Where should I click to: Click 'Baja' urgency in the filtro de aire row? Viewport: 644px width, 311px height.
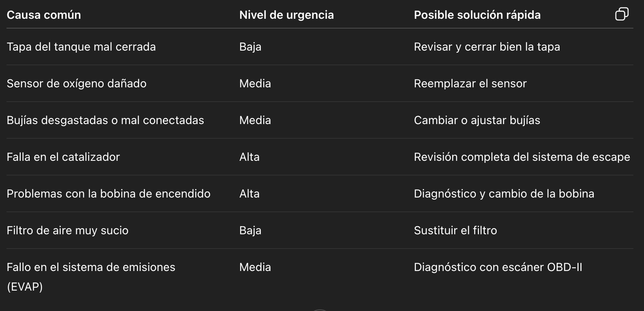click(250, 231)
